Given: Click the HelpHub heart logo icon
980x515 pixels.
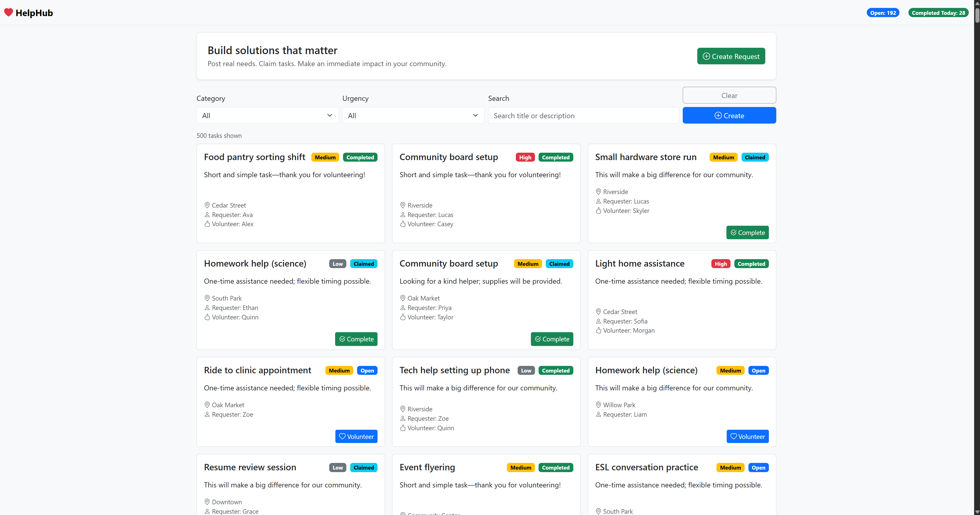Looking at the screenshot, I should coord(8,13).
